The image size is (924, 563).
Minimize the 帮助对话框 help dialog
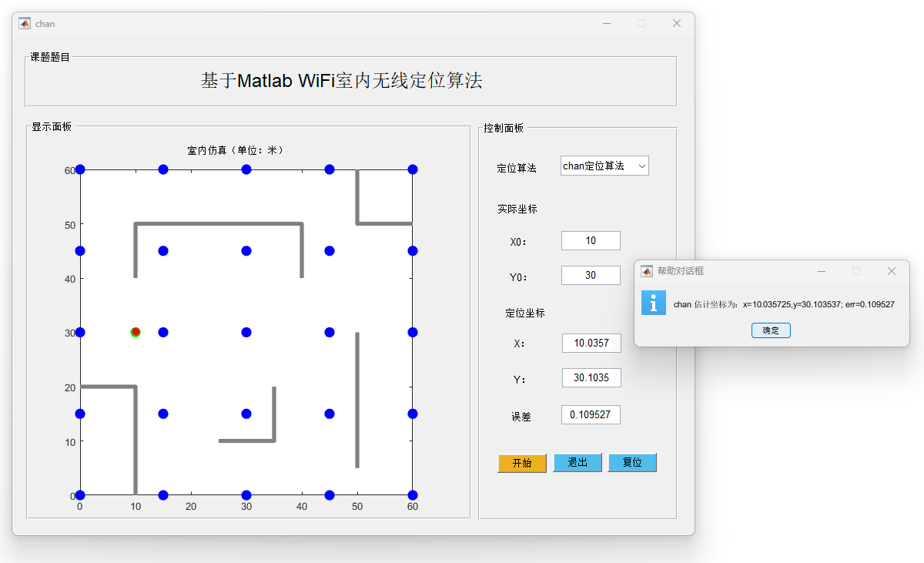pos(822,271)
